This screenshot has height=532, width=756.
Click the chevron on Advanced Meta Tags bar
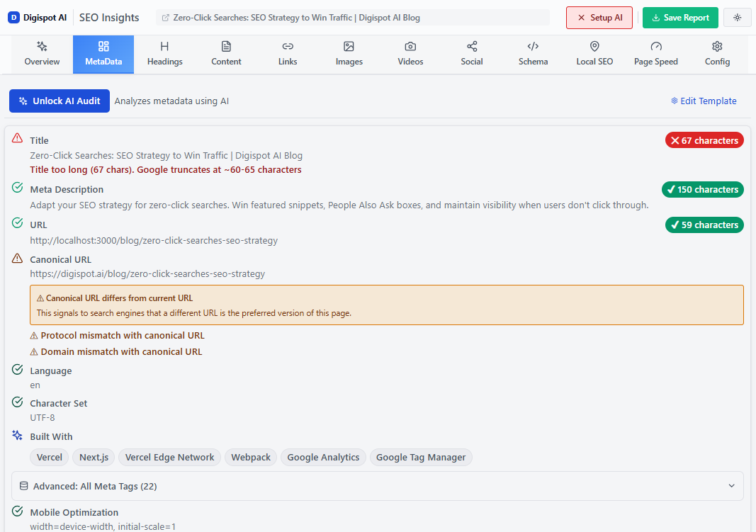click(731, 486)
